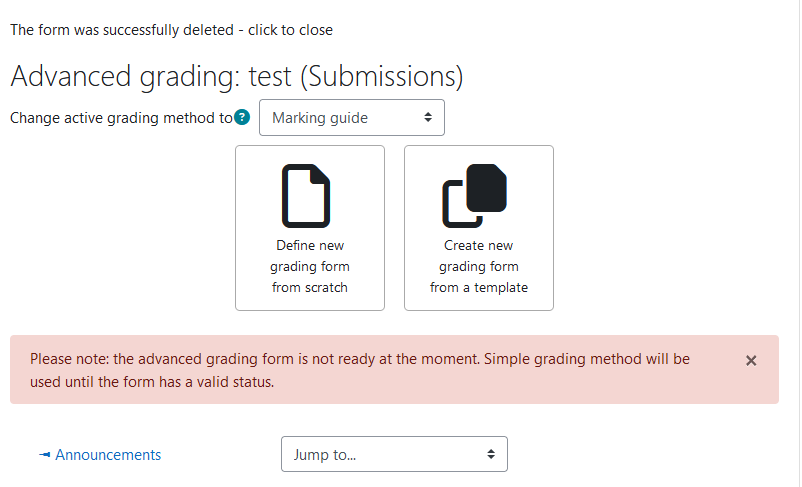Click up-down arrows in Marking guide selector
The width and height of the screenshot is (802, 487).
tap(428, 118)
